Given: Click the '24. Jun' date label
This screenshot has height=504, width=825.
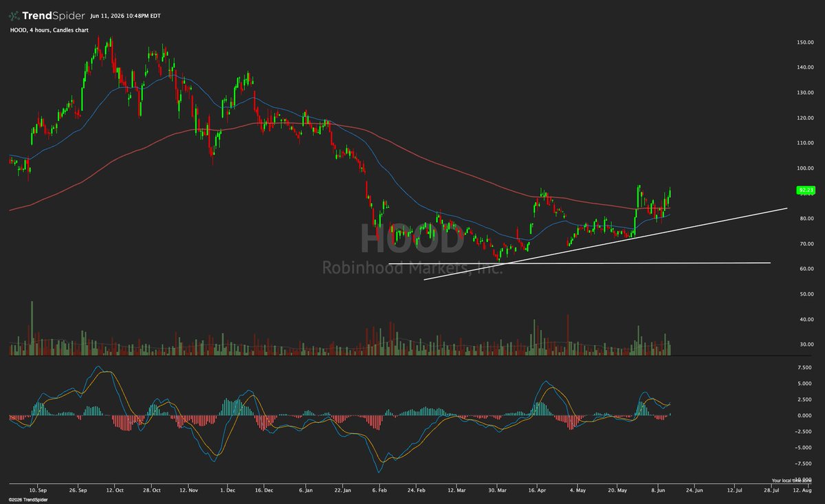Looking at the screenshot, I should coord(695,492).
